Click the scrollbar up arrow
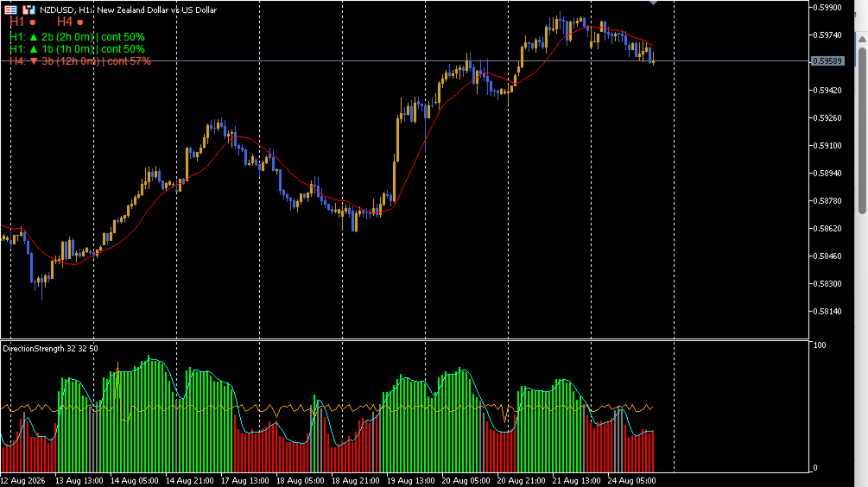 tap(862, 40)
